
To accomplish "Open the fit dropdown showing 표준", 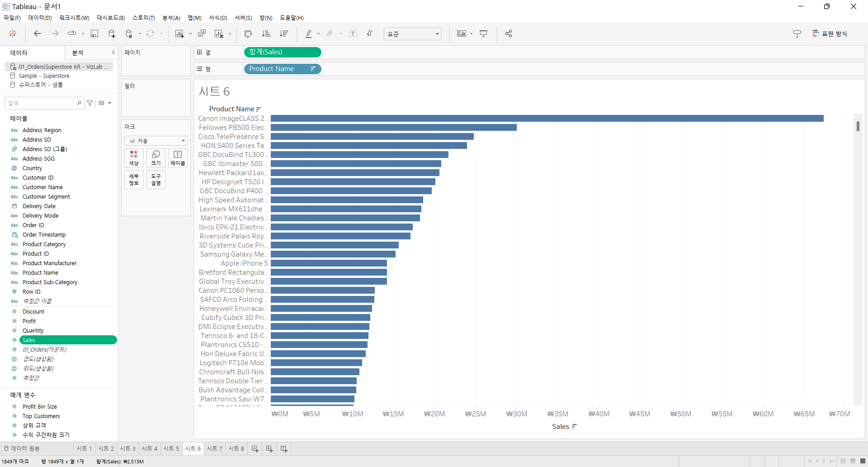I will click(412, 34).
